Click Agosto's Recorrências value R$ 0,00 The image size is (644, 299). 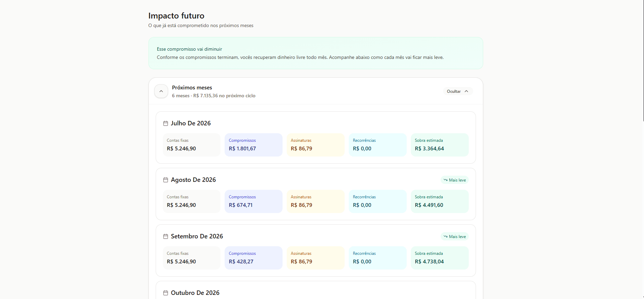(362, 205)
